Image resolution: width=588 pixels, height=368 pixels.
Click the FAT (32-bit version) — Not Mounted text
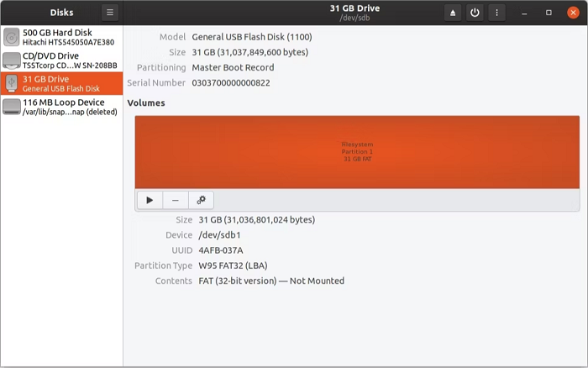pyautogui.click(x=271, y=281)
